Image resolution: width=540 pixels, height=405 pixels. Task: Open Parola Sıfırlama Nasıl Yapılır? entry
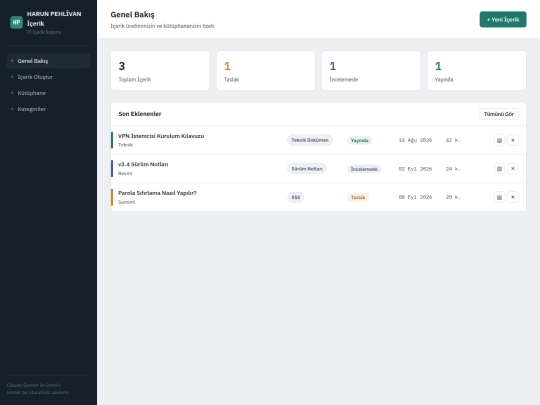click(x=157, y=193)
